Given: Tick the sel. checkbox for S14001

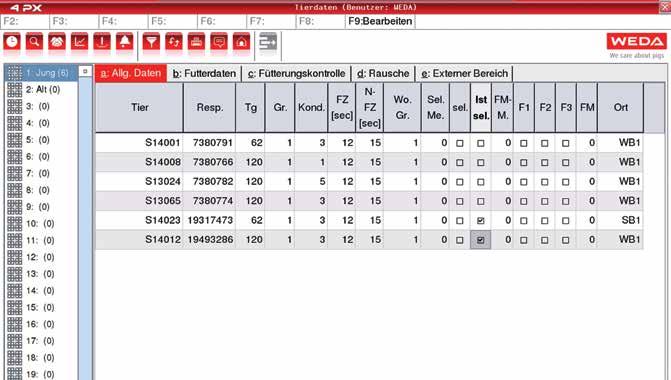Looking at the screenshot, I should pos(460,143).
